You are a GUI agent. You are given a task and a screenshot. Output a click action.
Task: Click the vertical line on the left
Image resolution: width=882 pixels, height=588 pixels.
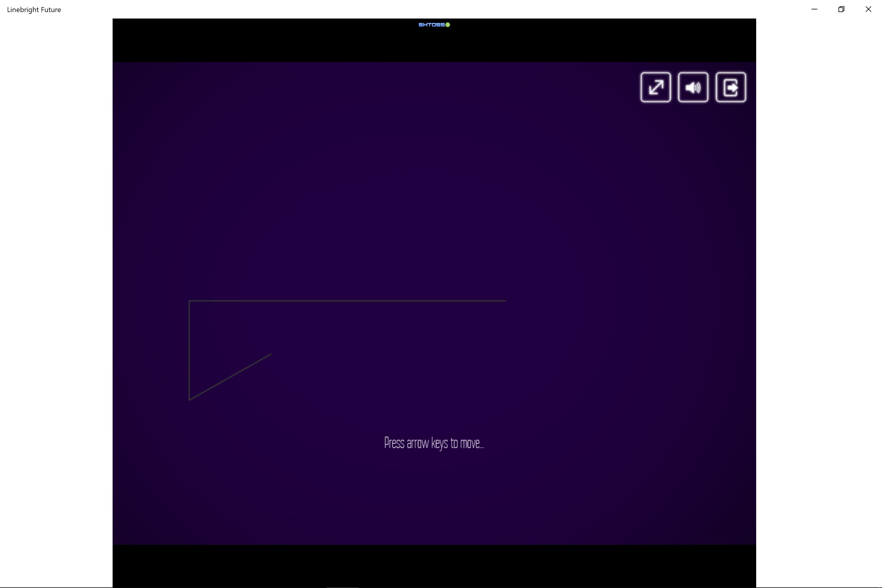[x=189, y=351]
